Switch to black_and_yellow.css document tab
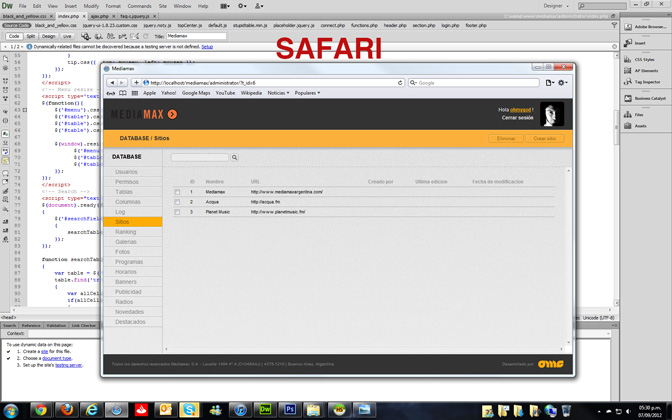 click(x=24, y=16)
